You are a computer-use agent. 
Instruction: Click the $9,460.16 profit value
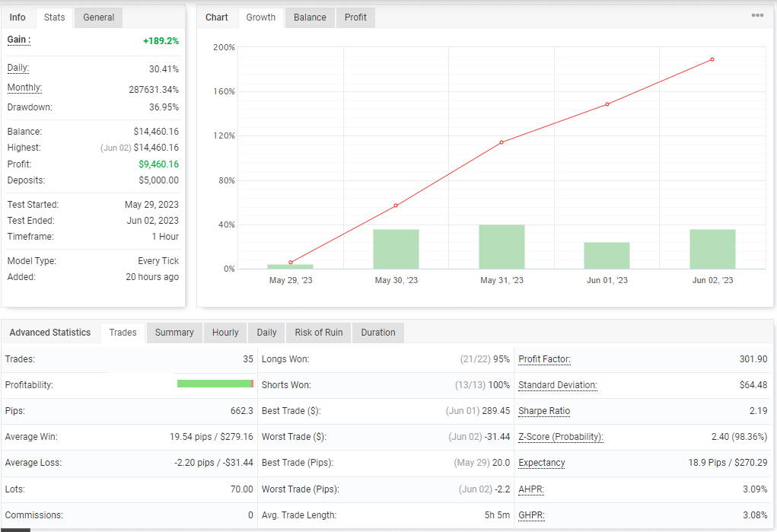[158, 164]
